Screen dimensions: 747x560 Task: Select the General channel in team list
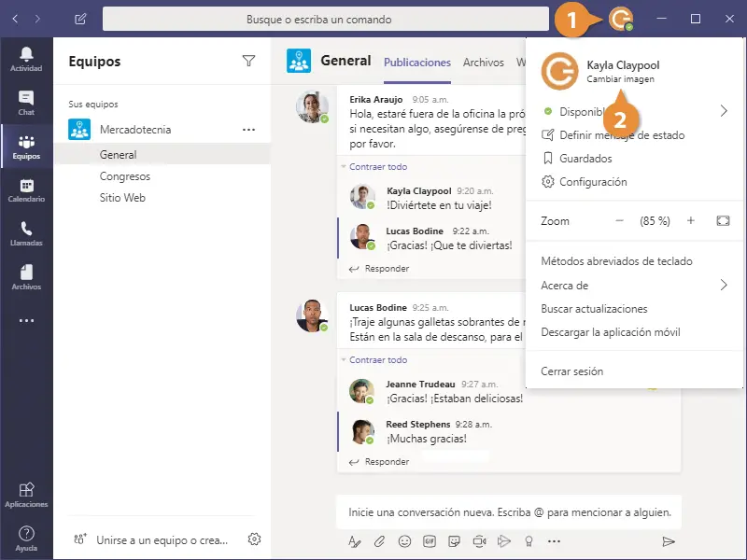click(x=162, y=155)
